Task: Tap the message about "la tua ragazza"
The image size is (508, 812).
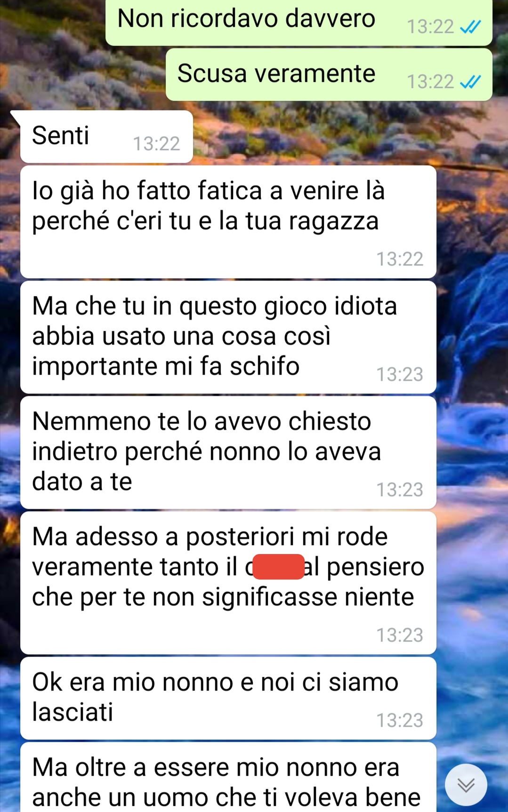Action: coord(228,222)
